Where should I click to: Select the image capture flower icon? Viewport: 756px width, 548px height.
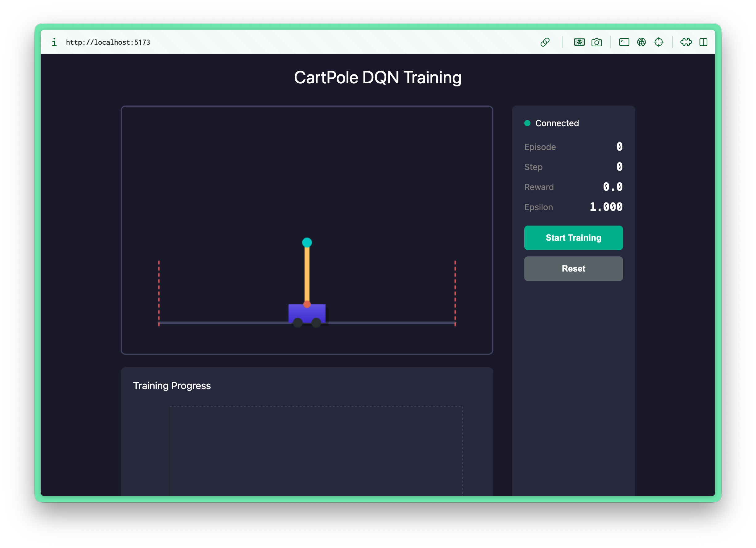(579, 42)
